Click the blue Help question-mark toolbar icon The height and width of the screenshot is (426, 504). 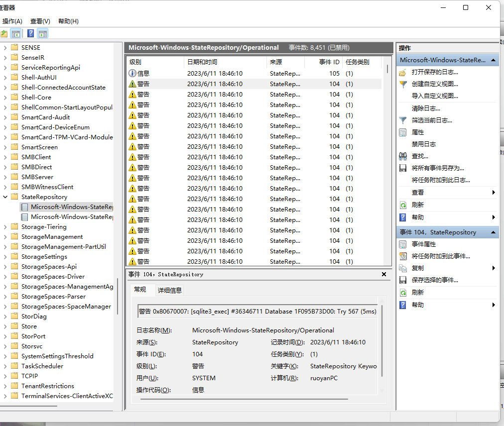pos(30,33)
